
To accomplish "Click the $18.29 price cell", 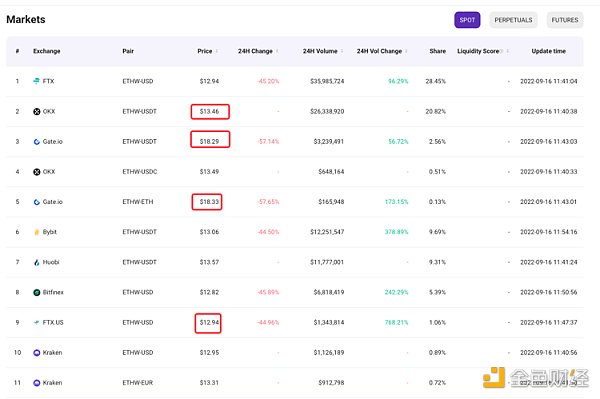I will (x=209, y=142).
